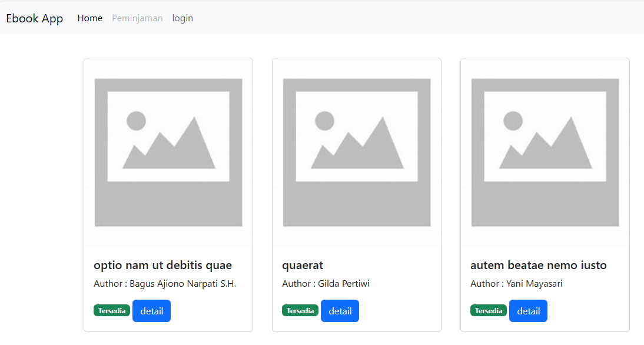
Task: Click author text Yani Mayasari
Action: (516, 284)
